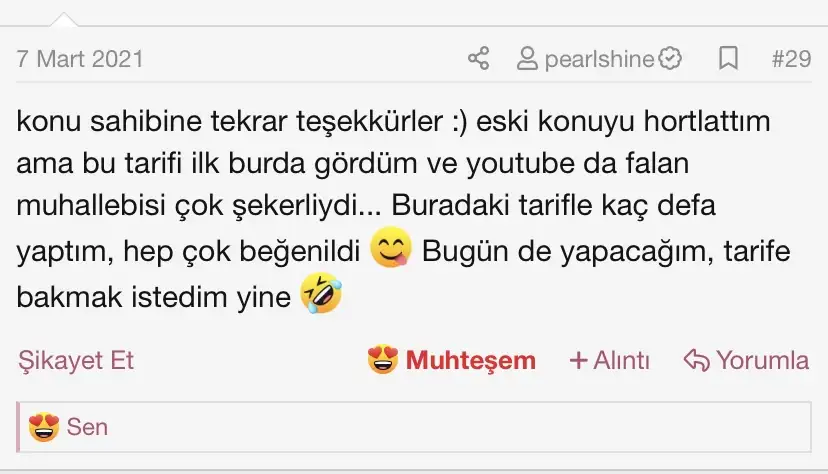Toggle the Muhteşem reaction label
Screen dimensions: 828x474
(x=471, y=361)
